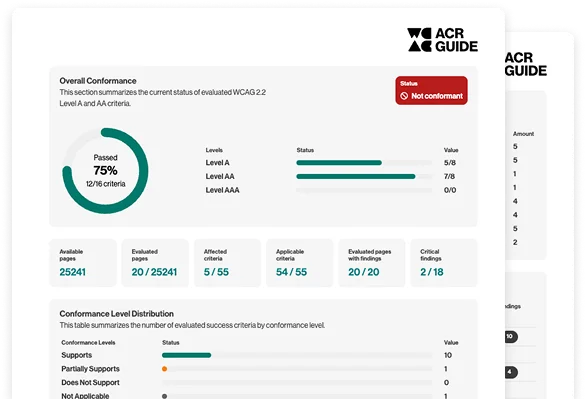Click the Level AAA row label
The height and width of the screenshot is (399, 586).
(222, 190)
